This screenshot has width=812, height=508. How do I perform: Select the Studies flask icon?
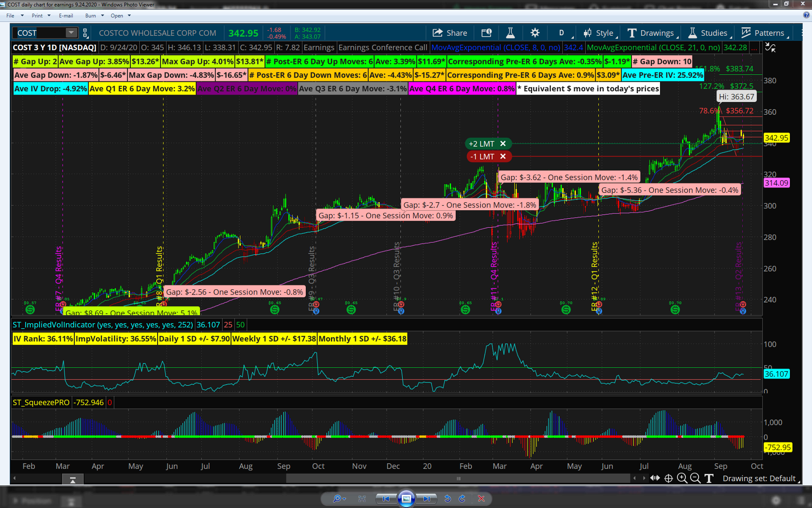point(692,32)
